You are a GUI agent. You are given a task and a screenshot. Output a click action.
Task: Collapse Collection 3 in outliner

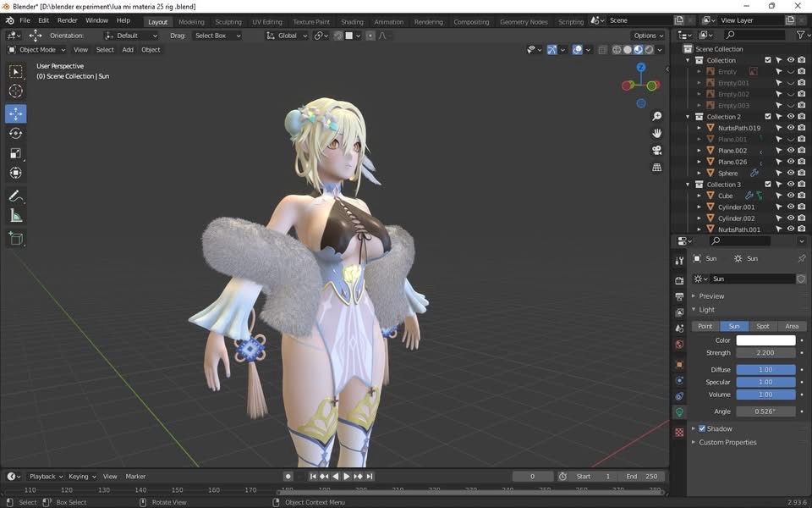[x=688, y=185]
